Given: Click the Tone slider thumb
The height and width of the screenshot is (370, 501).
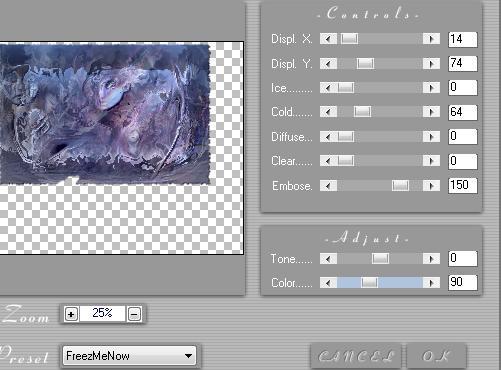Looking at the screenshot, I should 380,258.
